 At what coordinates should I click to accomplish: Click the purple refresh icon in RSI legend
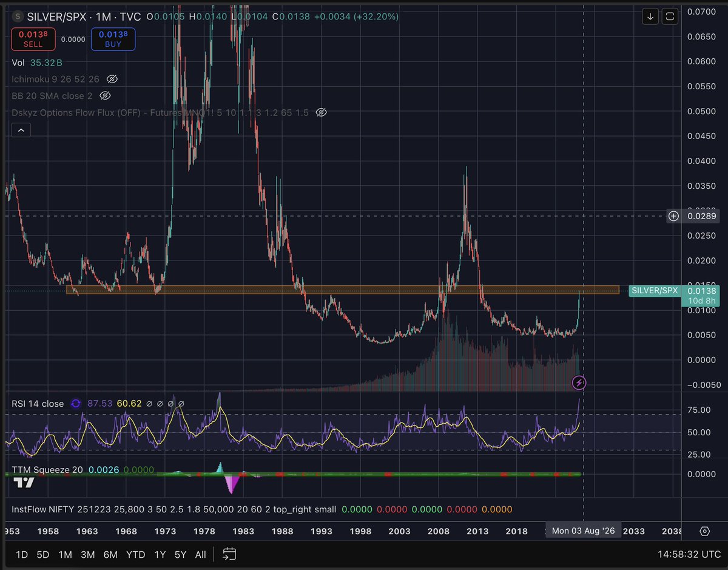click(76, 403)
